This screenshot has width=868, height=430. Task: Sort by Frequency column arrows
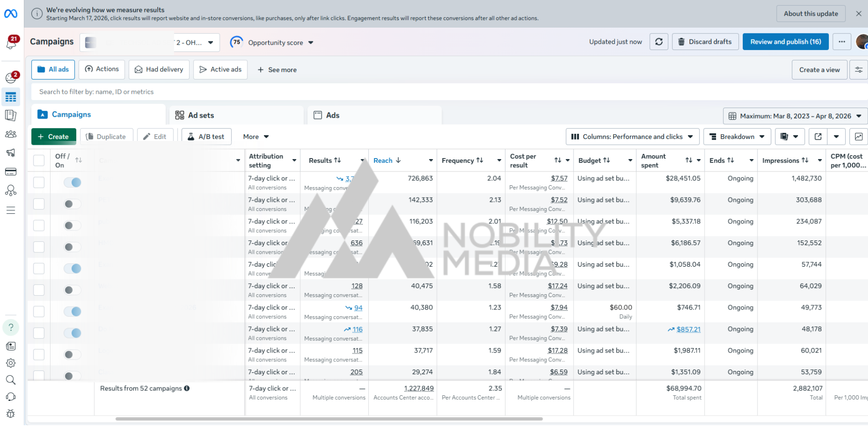pyautogui.click(x=480, y=160)
